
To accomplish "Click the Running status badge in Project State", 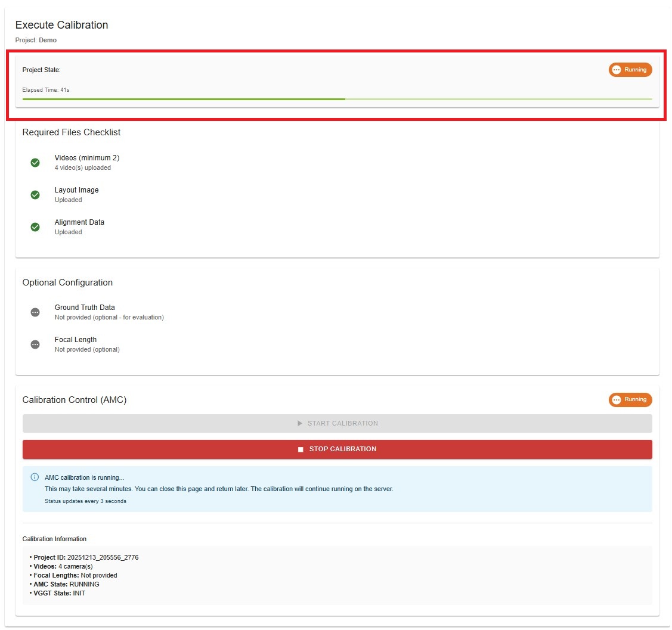I will [x=630, y=70].
